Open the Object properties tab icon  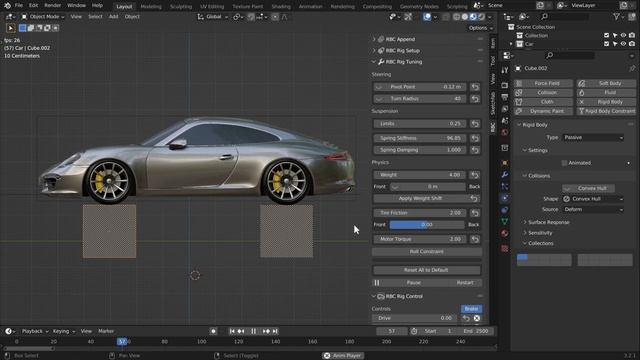pos(505,163)
